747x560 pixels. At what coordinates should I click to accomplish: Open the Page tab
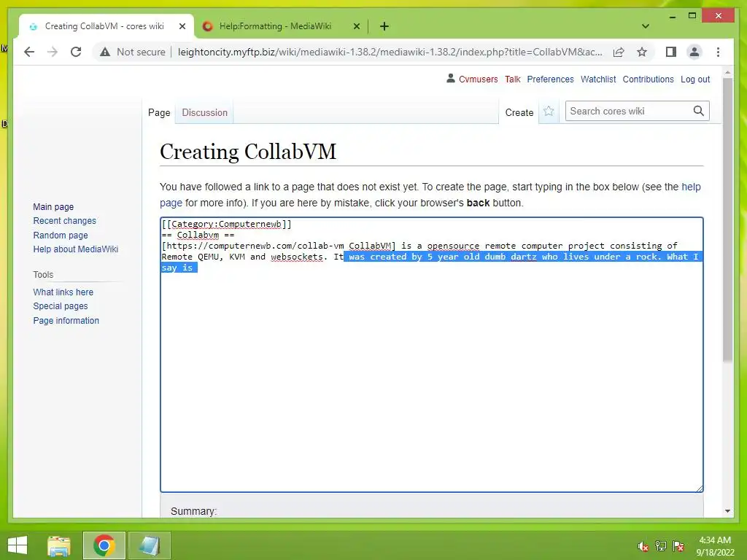tap(159, 113)
